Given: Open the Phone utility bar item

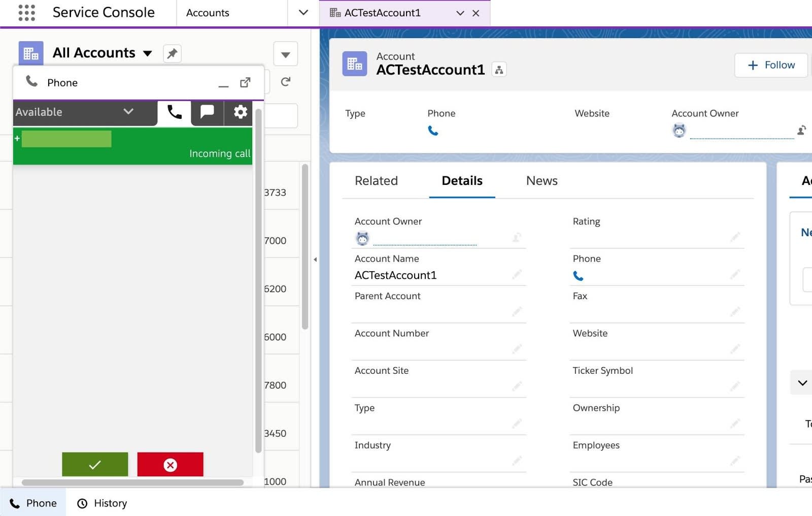Looking at the screenshot, I should pos(33,503).
